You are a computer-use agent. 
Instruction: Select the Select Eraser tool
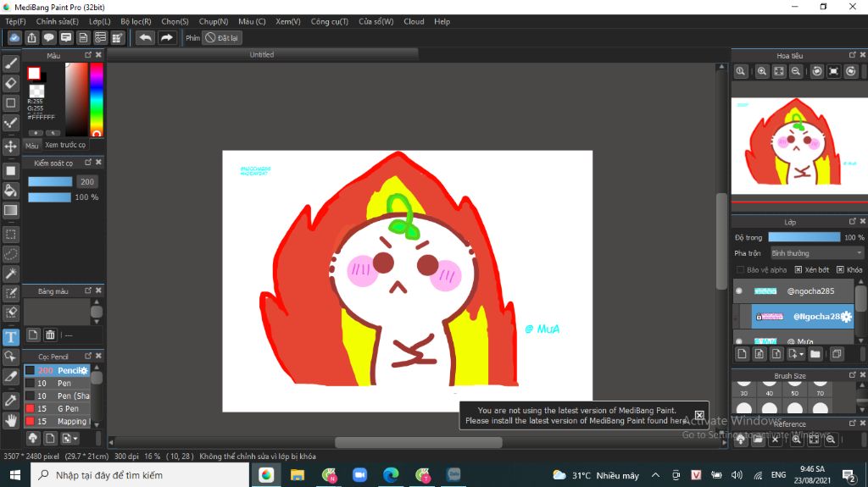tap(10, 313)
